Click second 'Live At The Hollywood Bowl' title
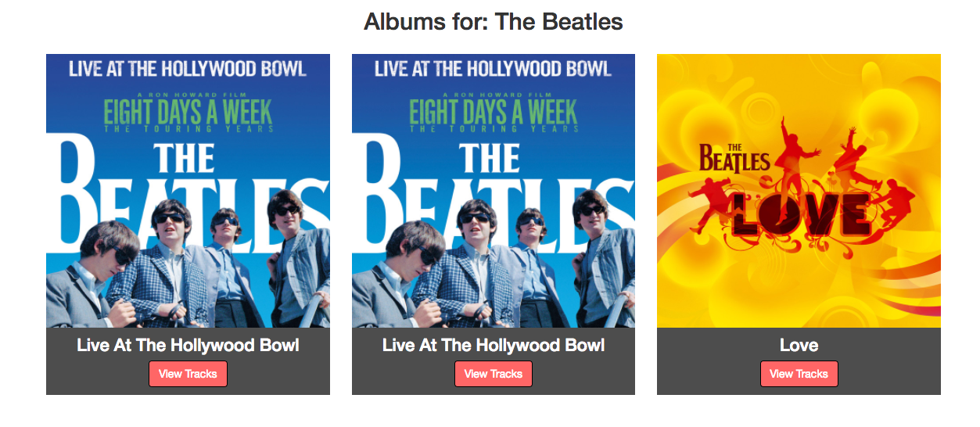The image size is (980, 427). point(494,345)
